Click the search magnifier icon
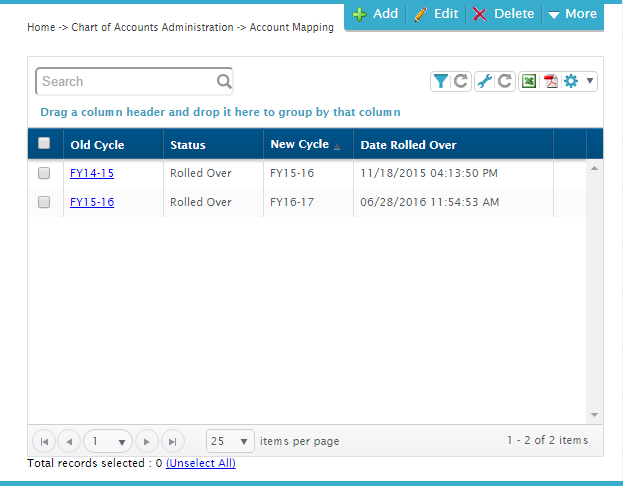623x486 pixels. point(224,81)
